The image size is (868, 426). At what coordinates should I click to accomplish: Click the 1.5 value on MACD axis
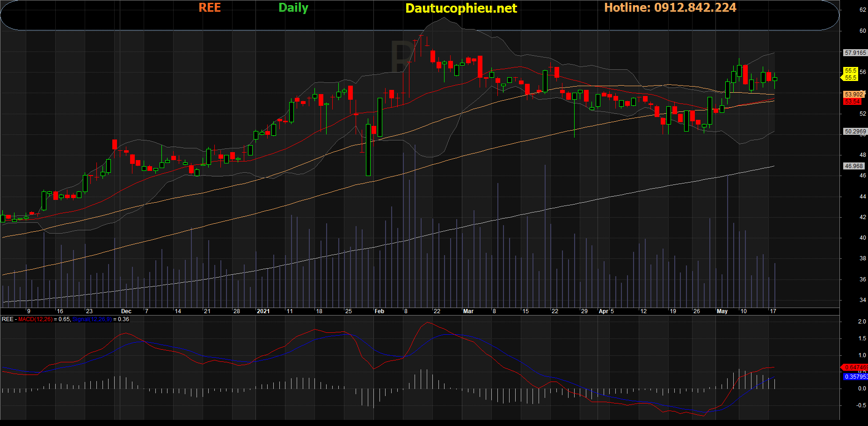coord(862,338)
